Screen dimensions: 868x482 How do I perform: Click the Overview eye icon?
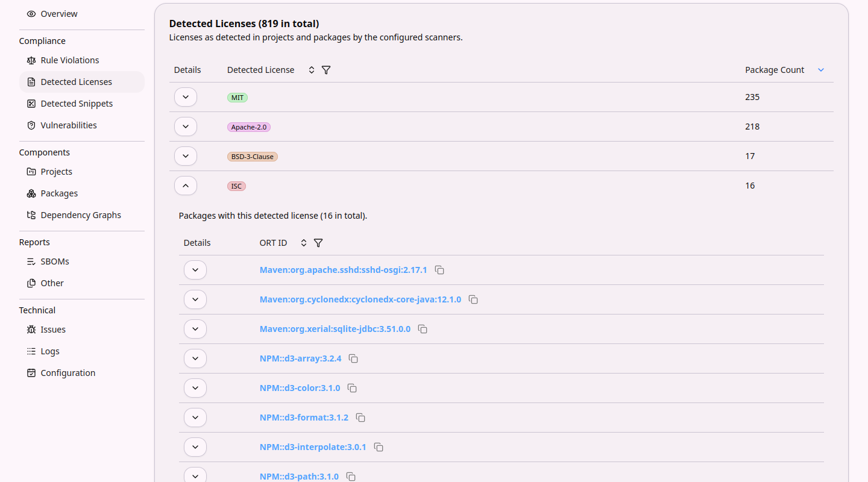(31, 14)
